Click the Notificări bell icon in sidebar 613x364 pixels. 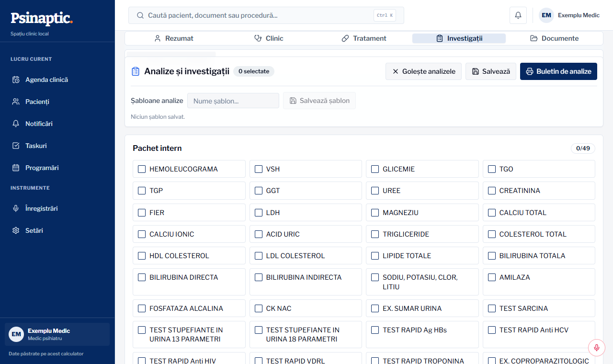16,124
